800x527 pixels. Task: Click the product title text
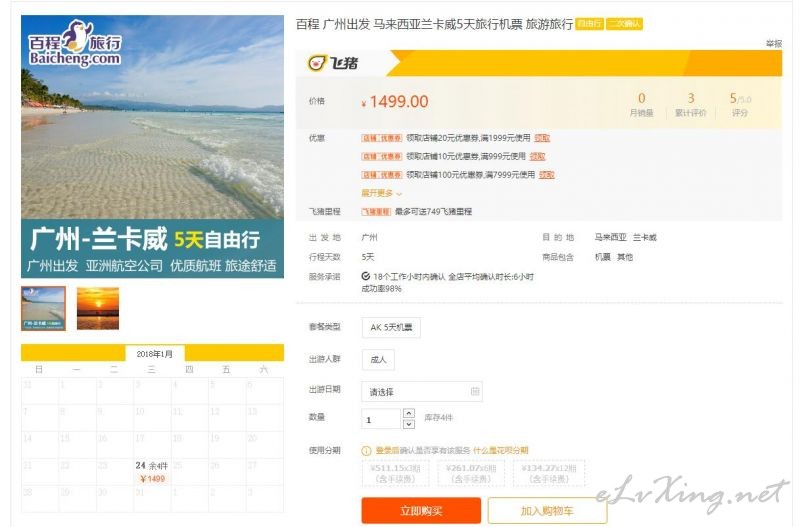click(x=435, y=24)
